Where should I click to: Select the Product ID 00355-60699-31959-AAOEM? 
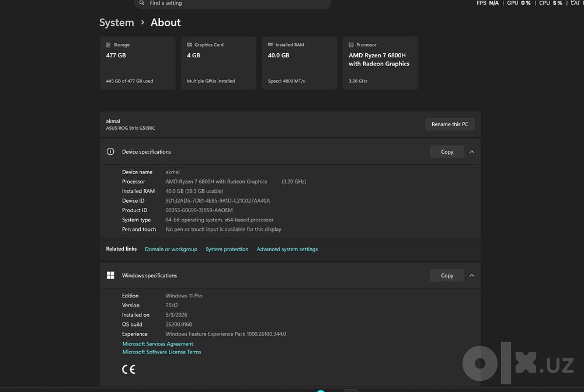coord(199,210)
